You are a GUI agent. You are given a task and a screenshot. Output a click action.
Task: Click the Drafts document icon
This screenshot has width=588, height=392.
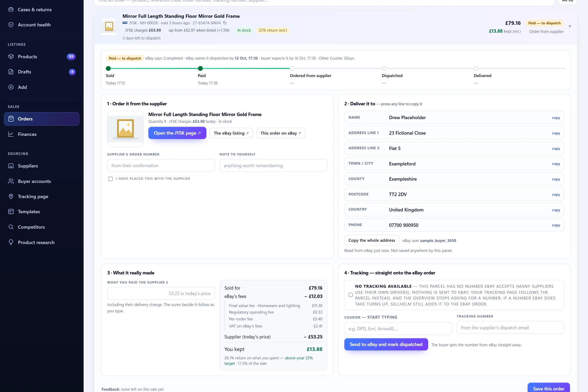pos(11,72)
